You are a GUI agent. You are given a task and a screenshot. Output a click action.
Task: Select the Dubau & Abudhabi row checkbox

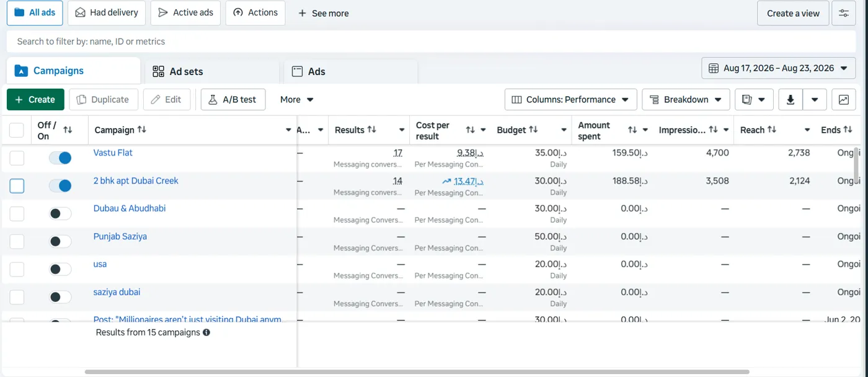[17, 213]
